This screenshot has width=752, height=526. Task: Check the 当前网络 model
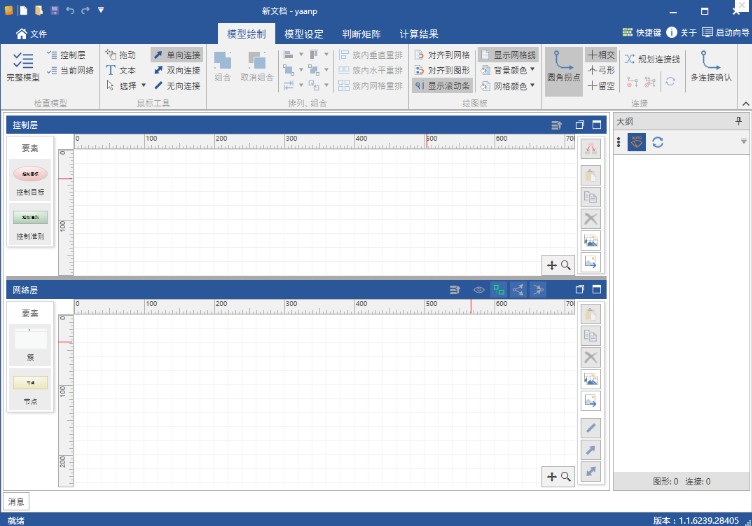(x=71, y=70)
